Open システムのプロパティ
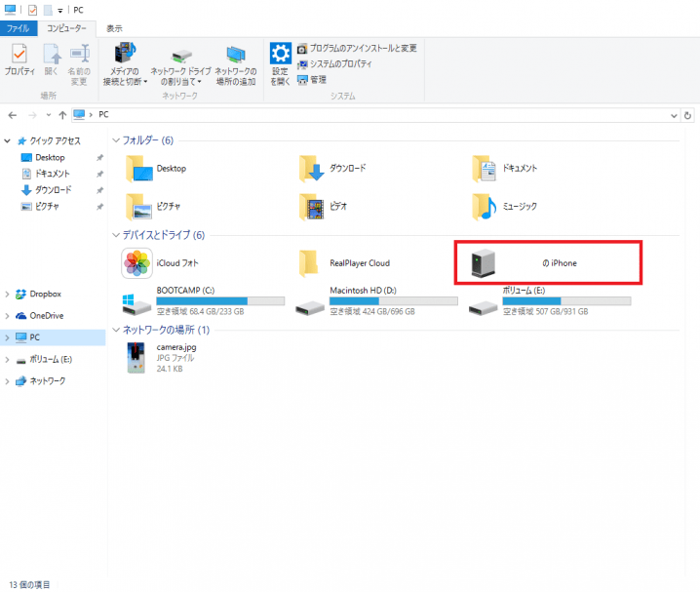The width and height of the screenshot is (700, 592). 334,63
